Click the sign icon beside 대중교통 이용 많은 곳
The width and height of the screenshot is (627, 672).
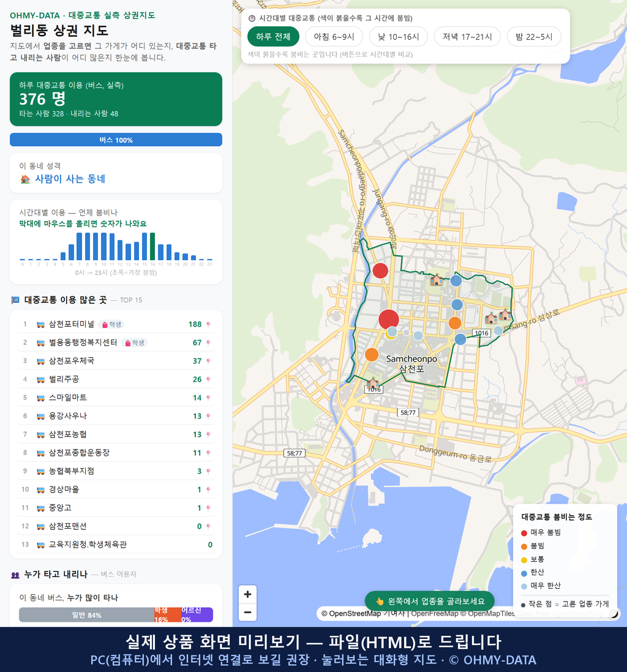click(x=15, y=300)
